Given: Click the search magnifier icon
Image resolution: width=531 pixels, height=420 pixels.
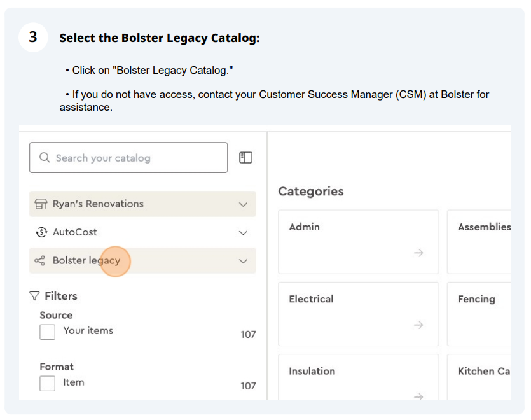Looking at the screenshot, I should tap(45, 158).
